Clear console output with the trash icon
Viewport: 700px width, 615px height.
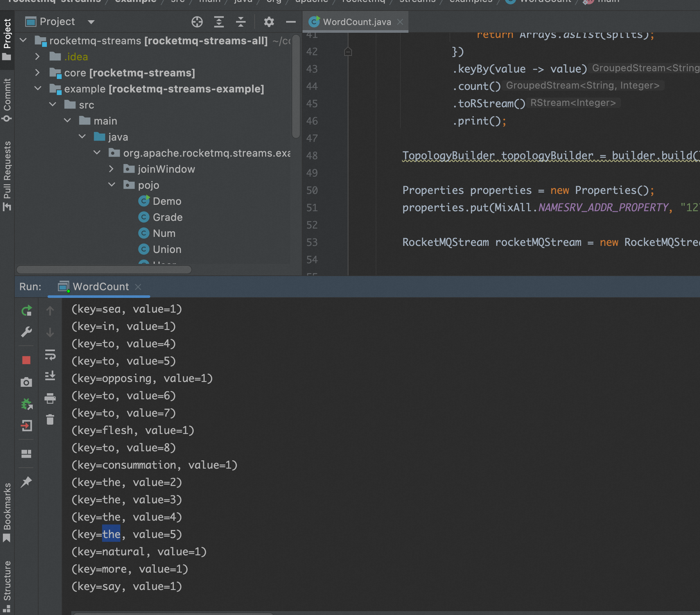[x=50, y=420]
